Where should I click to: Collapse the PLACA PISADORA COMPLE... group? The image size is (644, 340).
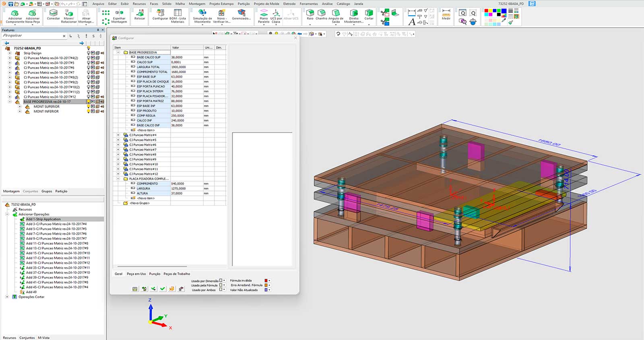pyautogui.click(x=118, y=179)
